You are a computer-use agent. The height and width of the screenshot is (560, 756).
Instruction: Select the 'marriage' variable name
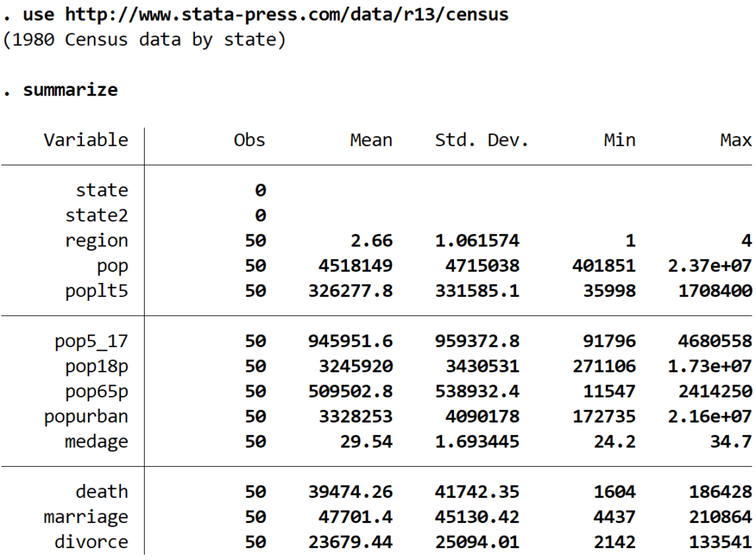(x=86, y=517)
